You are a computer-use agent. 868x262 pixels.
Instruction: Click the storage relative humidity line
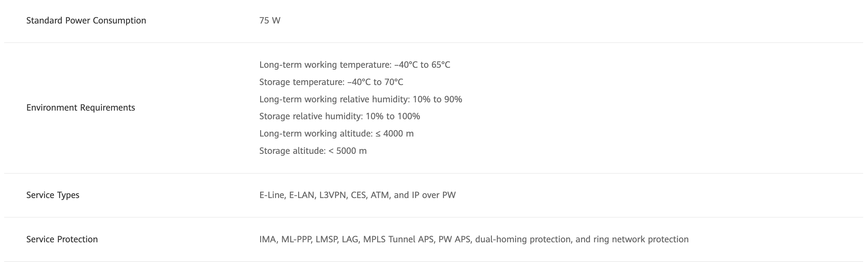[x=339, y=116]
